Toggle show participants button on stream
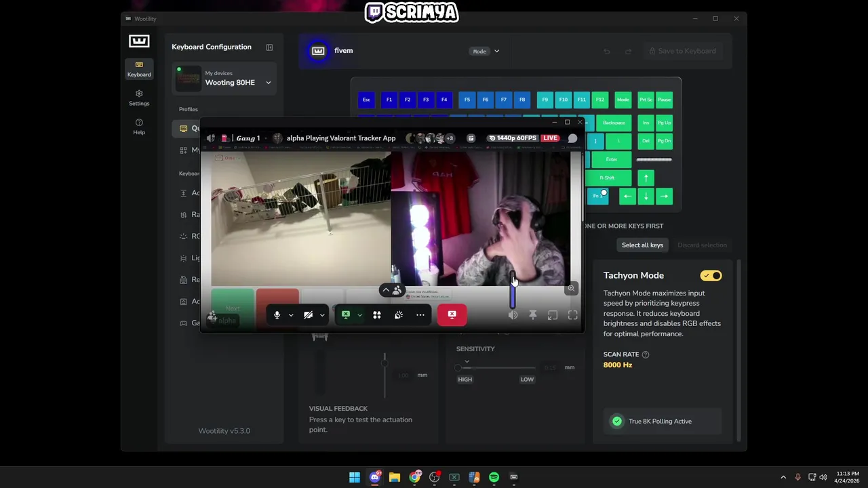The image size is (868, 488). pyautogui.click(x=392, y=290)
